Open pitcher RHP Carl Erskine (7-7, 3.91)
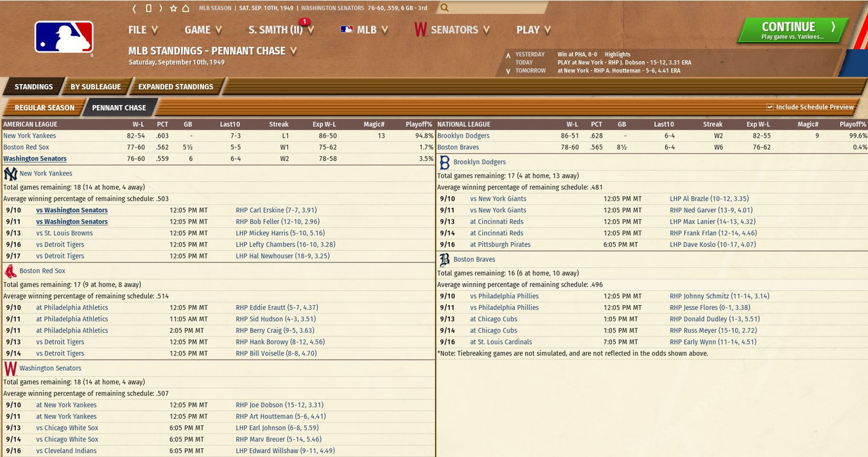This screenshot has width=868, height=457. click(x=276, y=210)
